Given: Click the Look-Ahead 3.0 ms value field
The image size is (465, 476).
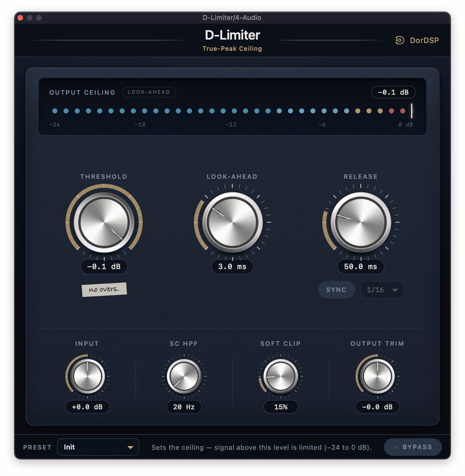Looking at the screenshot, I should point(232,267).
